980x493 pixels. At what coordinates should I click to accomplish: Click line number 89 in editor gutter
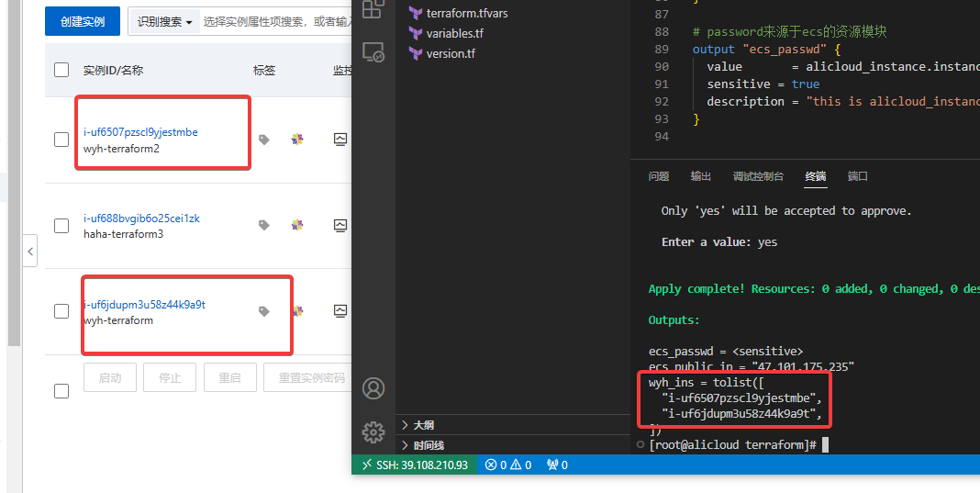pos(662,49)
